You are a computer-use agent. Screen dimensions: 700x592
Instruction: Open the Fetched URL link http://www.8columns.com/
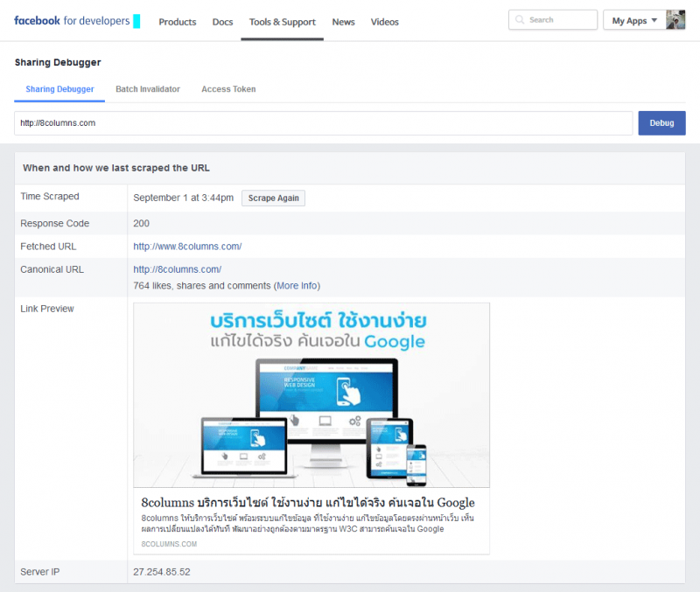(187, 247)
